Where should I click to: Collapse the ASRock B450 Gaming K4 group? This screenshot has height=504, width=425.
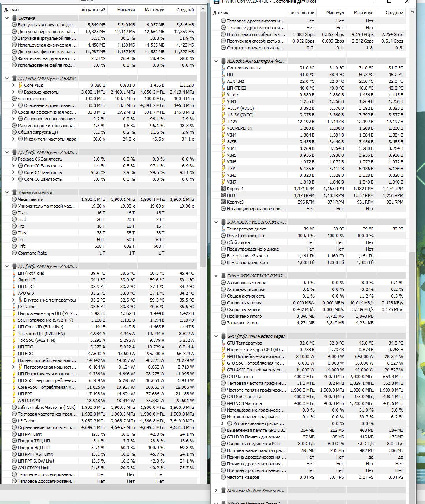tap(216, 61)
